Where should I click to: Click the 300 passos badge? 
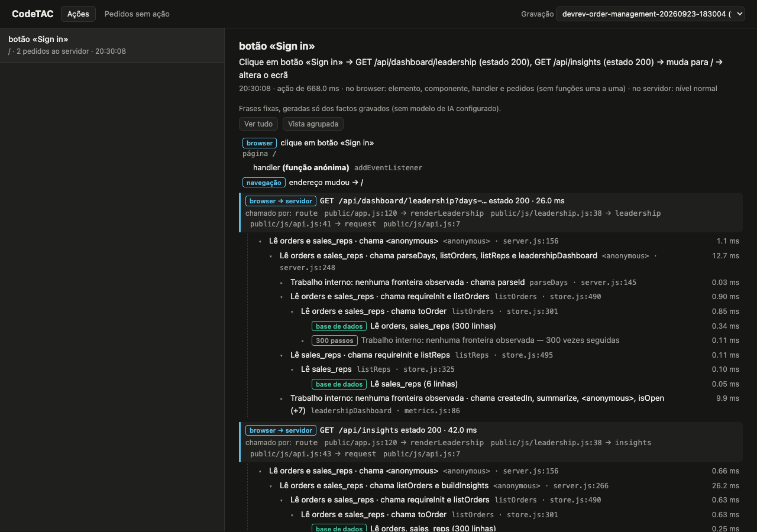click(x=335, y=340)
